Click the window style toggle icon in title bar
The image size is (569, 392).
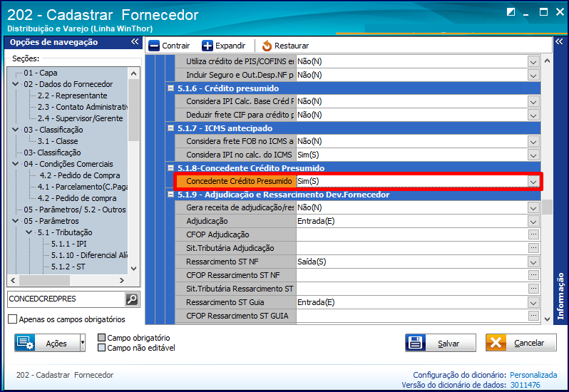point(511,12)
